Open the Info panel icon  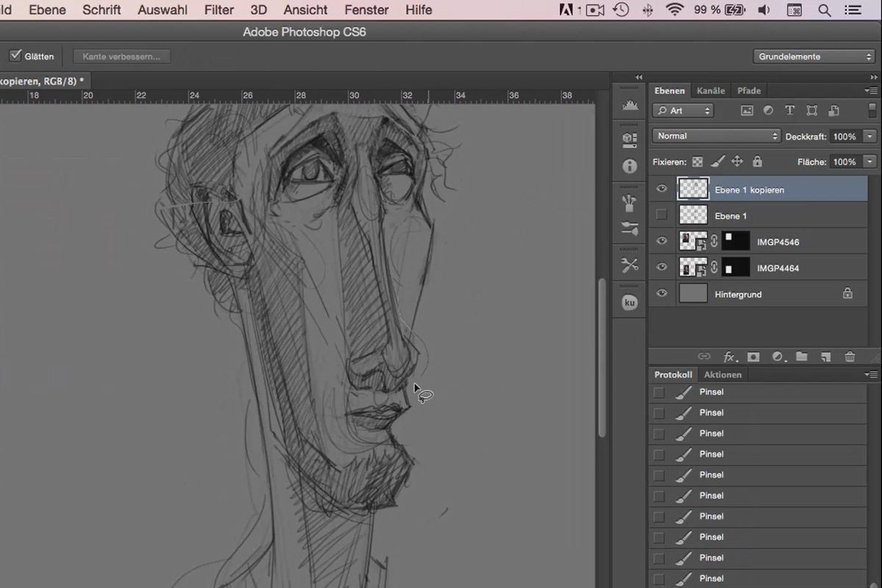click(630, 166)
